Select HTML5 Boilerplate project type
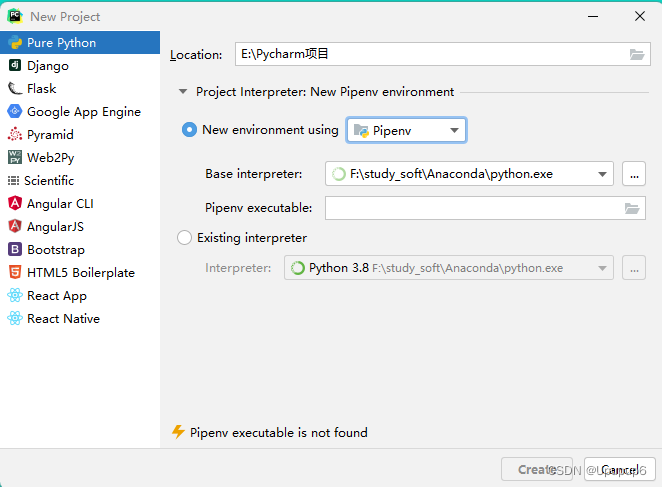Screen dimensions: 662x487 coord(80,273)
